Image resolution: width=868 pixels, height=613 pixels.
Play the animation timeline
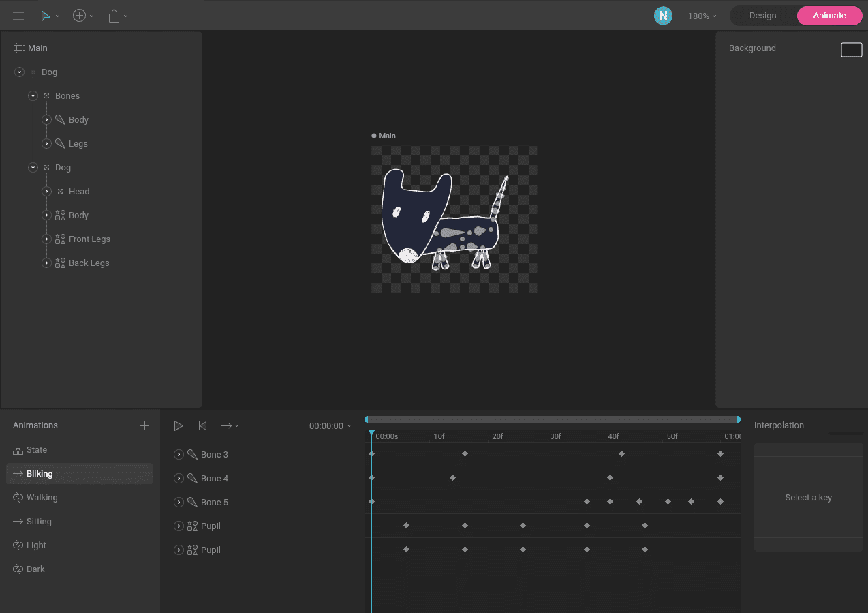179,425
